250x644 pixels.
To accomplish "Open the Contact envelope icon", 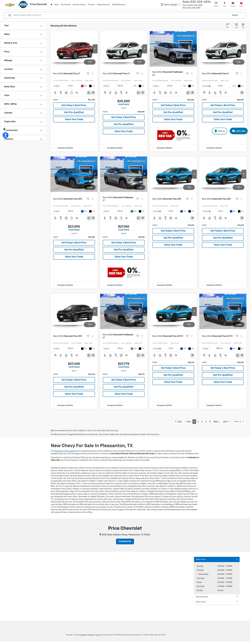I will [x=233, y=3].
